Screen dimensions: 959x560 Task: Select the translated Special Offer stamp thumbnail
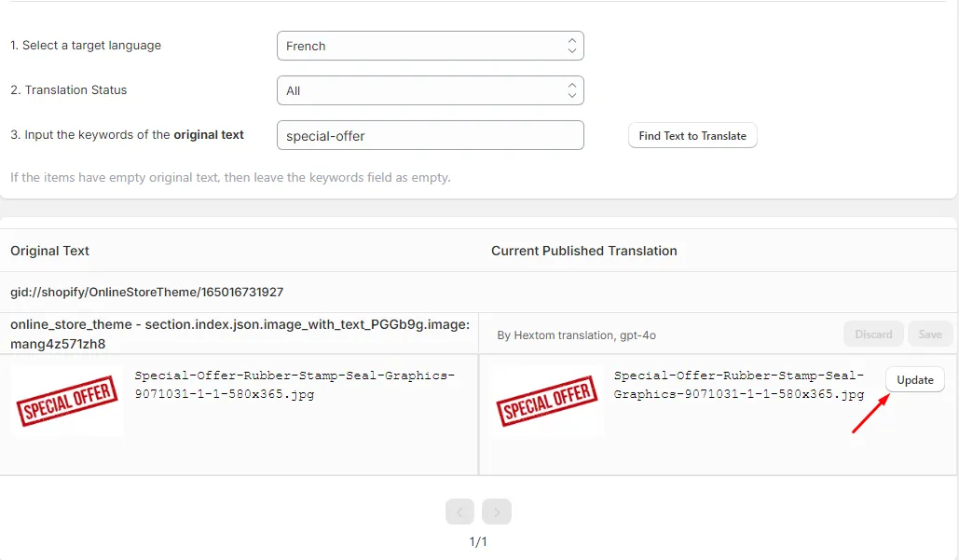tap(547, 401)
